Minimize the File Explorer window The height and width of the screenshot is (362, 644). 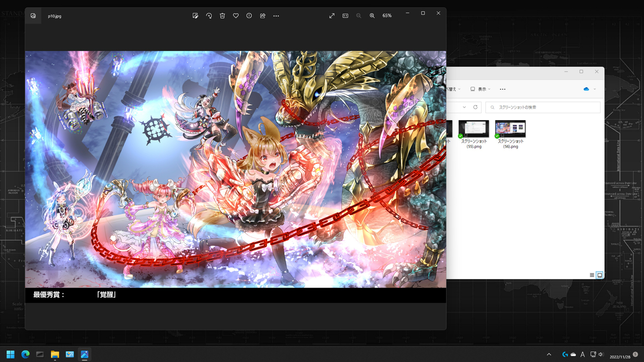click(x=566, y=72)
